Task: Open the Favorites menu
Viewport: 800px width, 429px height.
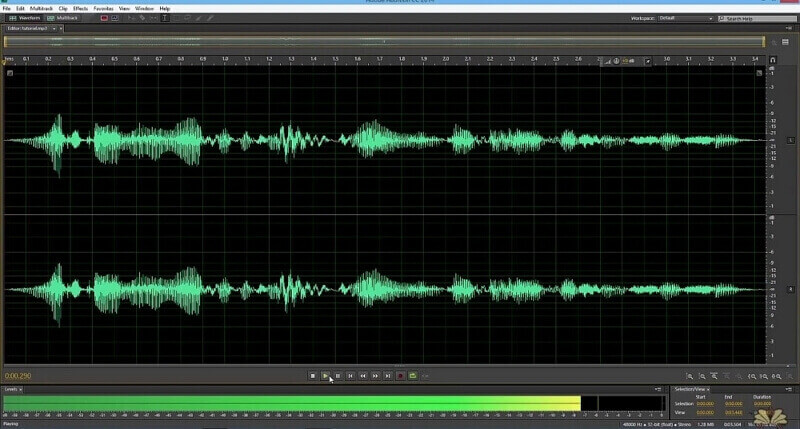Action: point(104,9)
